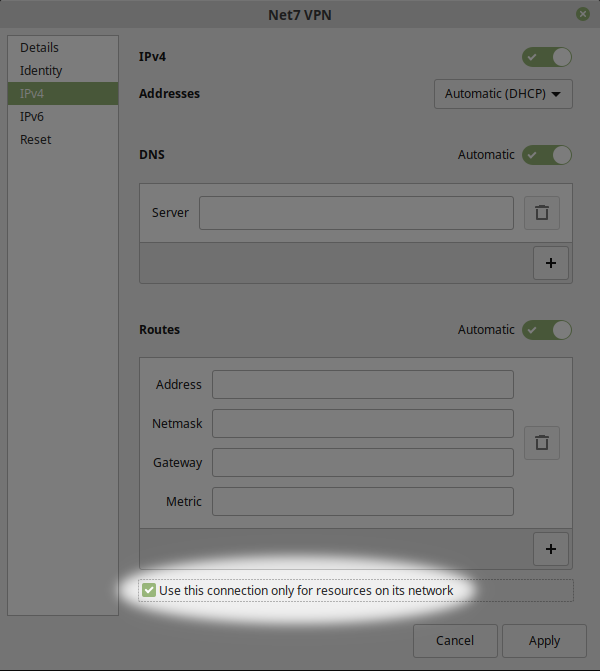Click the route Address field
This screenshot has height=671, width=600.
coord(363,385)
